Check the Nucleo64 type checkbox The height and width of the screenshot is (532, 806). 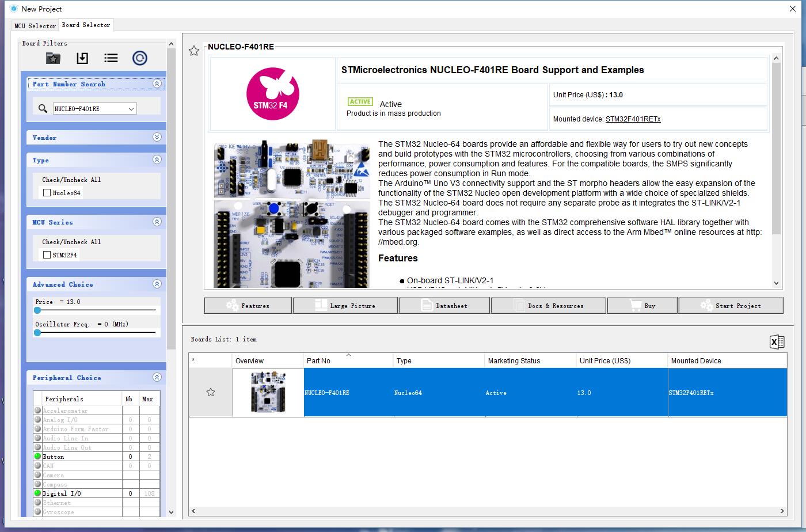(47, 192)
